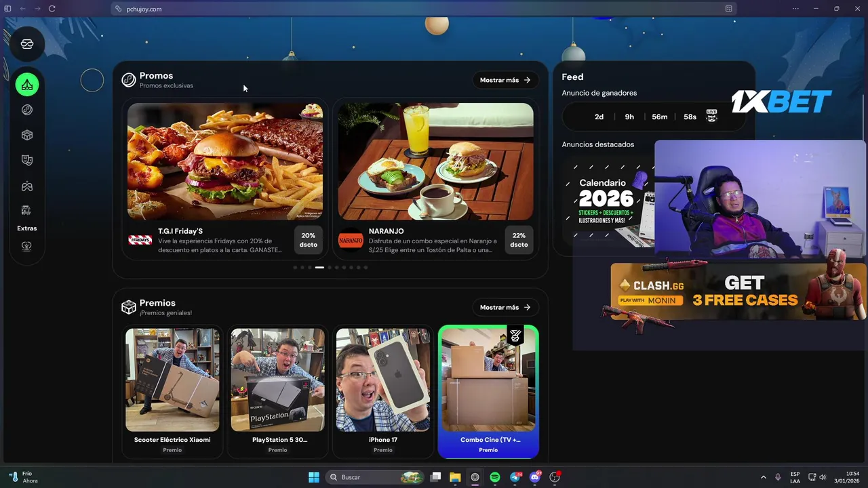Image resolution: width=868 pixels, height=488 pixels.
Task: Open the iPhone 17 prize card
Action: (382, 392)
